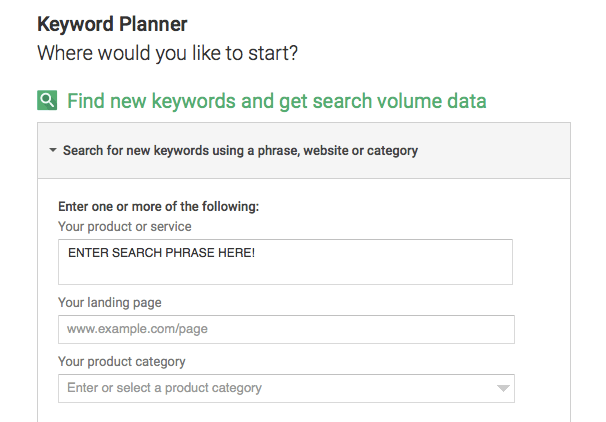Place cursor on ENTER SEARCH PHRASE HERE! text
The height and width of the screenshot is (422, 606).
pyautogui.click(x=162, y=253)
